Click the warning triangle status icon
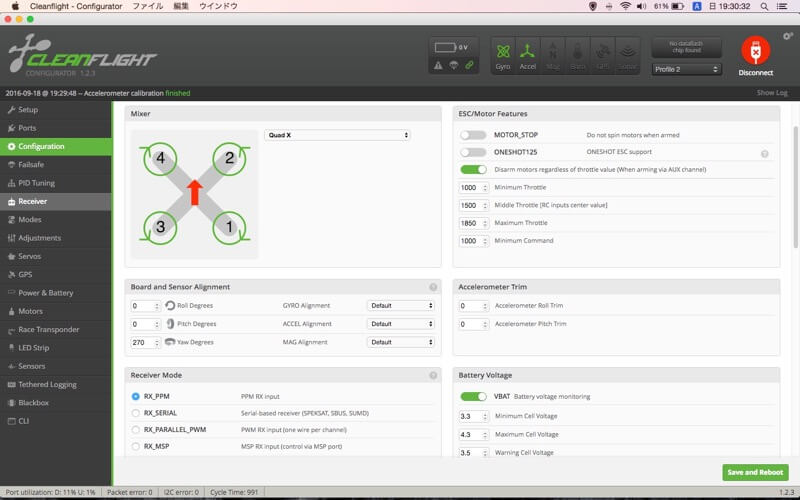Image resolution: width=800 pixels, height=500 pixels. 438,65
